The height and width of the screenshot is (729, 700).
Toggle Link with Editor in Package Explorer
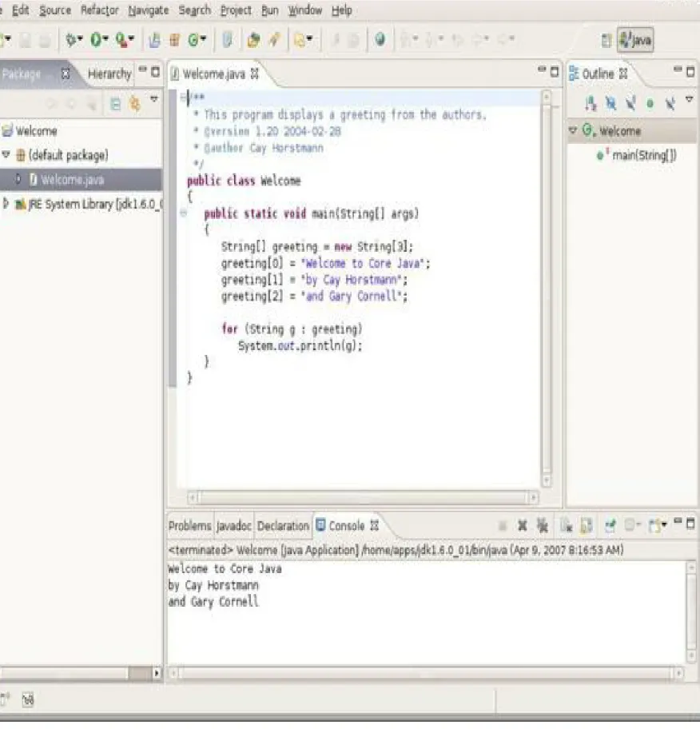[x=135, y=103]
